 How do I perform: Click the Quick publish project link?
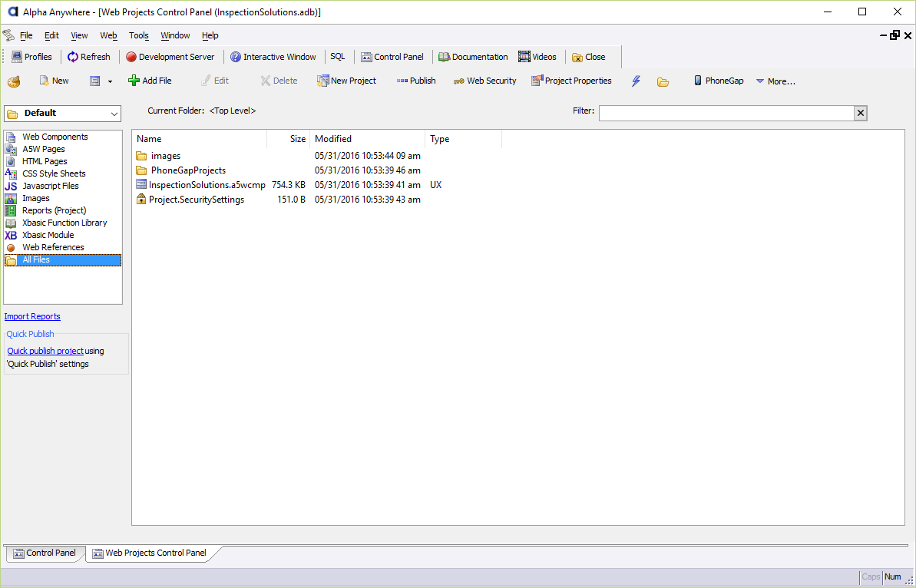[x=45, y=351]
